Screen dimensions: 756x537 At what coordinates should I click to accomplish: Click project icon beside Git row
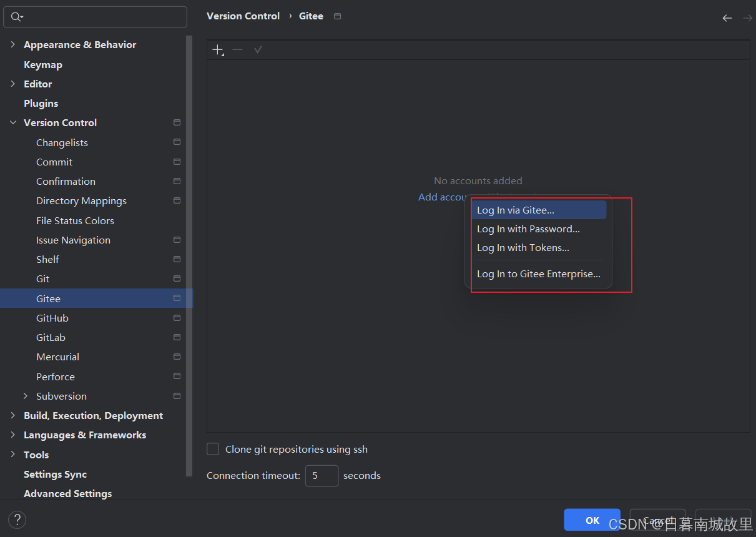pyautogui.click(x=177, y=278)
